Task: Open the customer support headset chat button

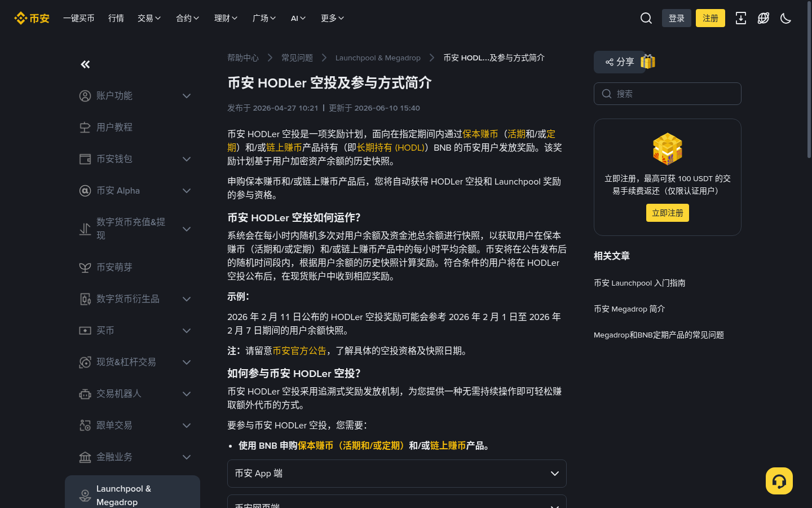Action: tap(779, 481)
